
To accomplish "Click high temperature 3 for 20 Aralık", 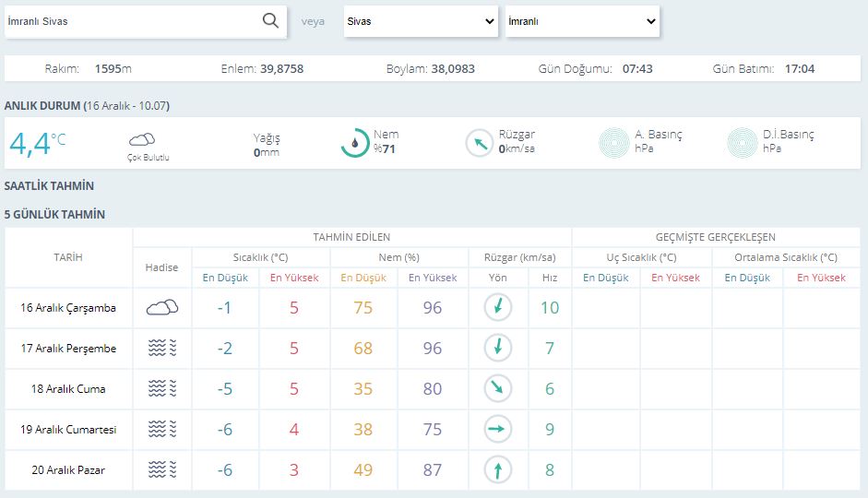I will click(294, 469).
